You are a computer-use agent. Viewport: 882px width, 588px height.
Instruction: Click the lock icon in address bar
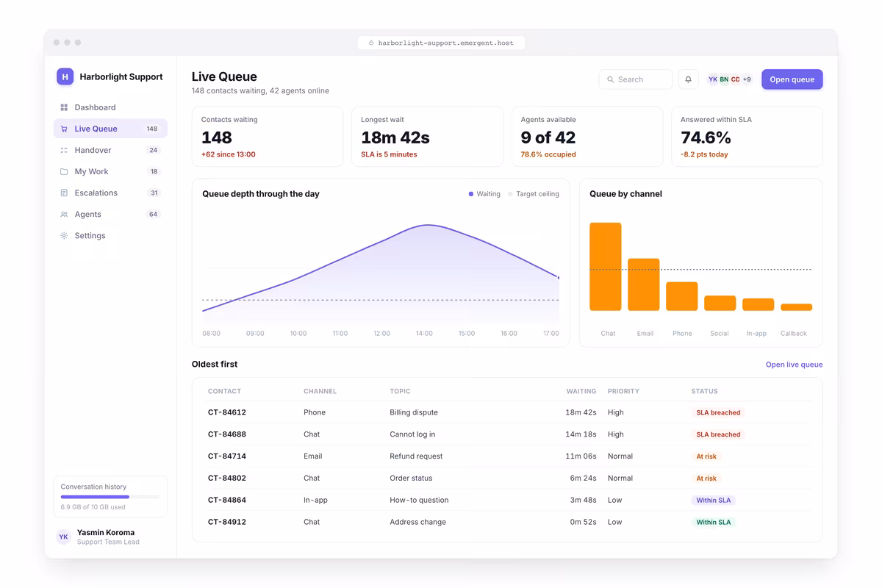[371, 43]
